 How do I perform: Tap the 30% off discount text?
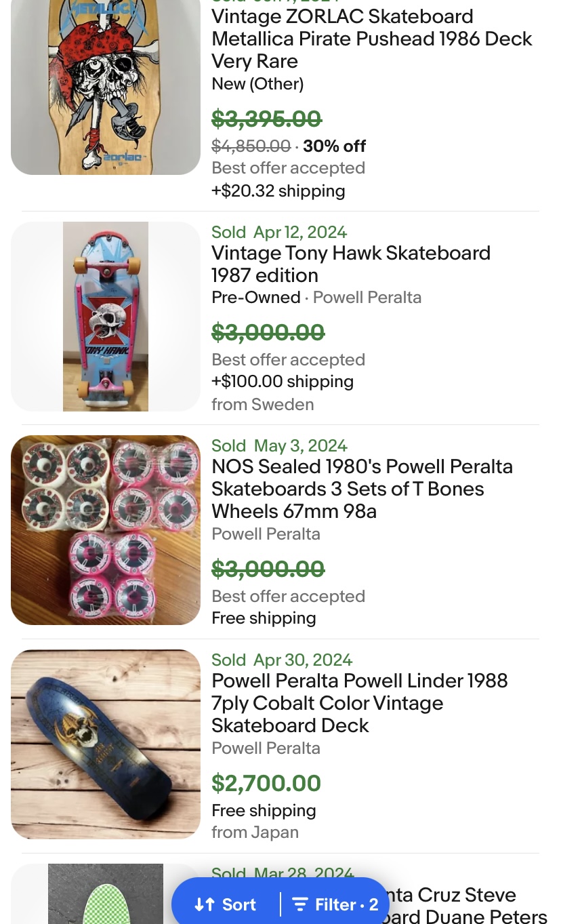coord(334,146)
